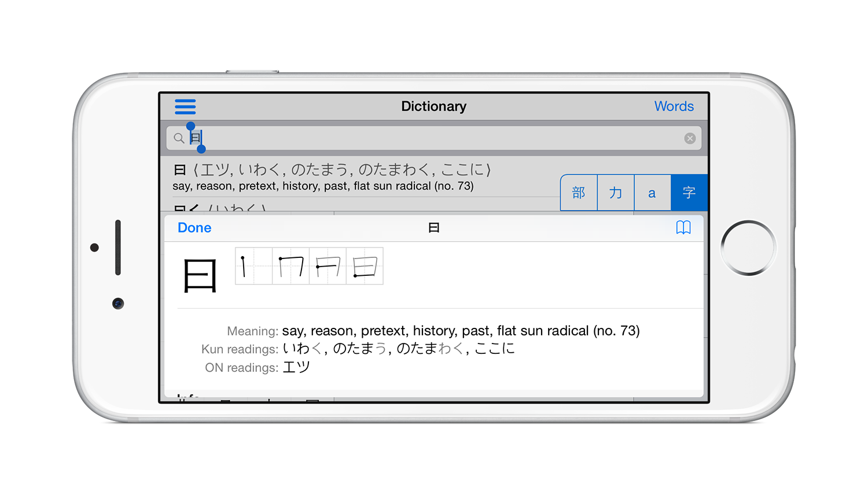Click the magnifying glass search icon
Image resolution: width=868 pixels, height=495 pixels.
[179, 138]
